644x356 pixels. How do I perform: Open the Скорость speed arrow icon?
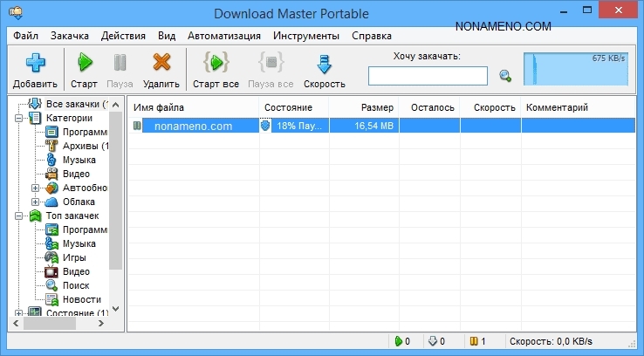coord(324,64)
